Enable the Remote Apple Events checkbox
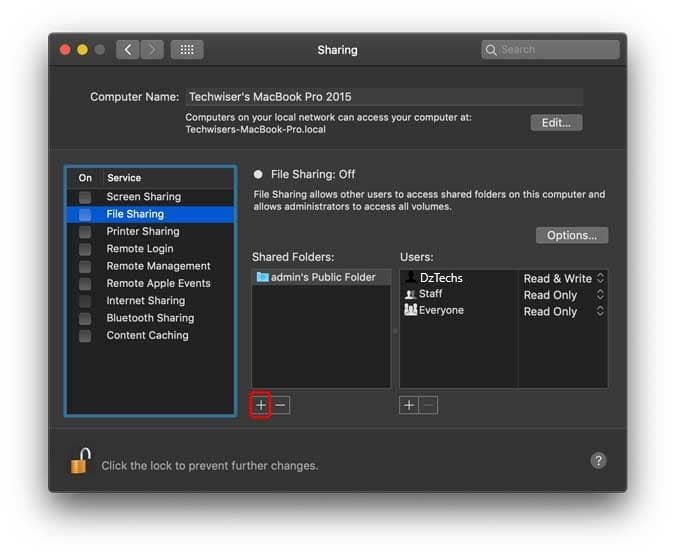Screen dimensions: 675x556 85,284
